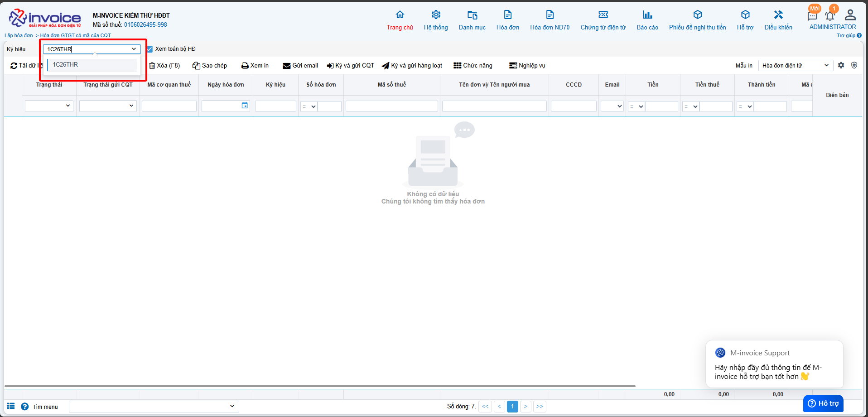Expand the Mẫu in dropdown
The height and width of the screenshot is (417, 868).
click(795, 65)
